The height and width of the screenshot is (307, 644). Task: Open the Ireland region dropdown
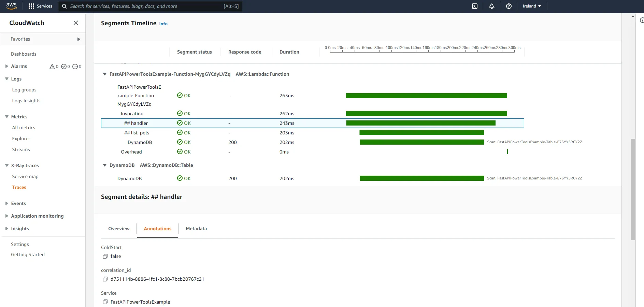pos(531,6)
